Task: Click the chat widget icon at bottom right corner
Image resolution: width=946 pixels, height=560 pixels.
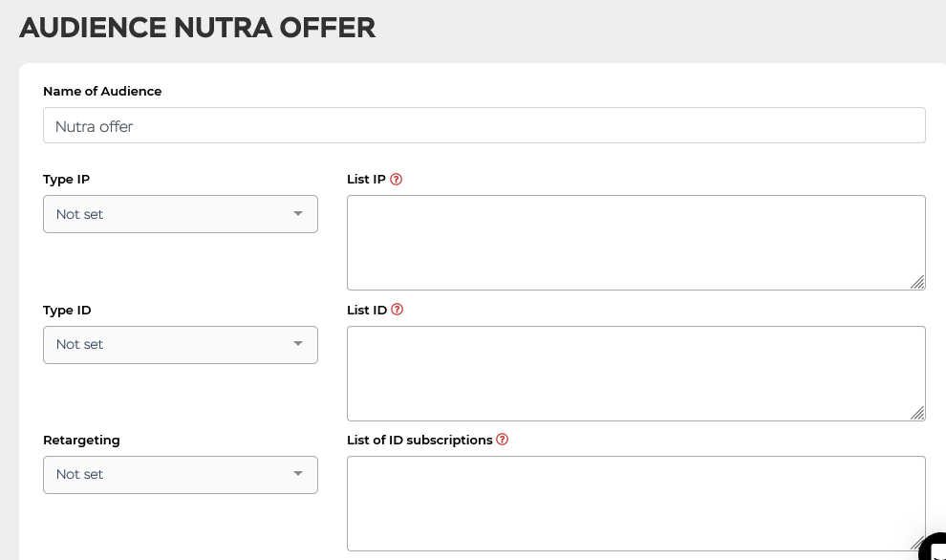Action: tap(933, 547)
